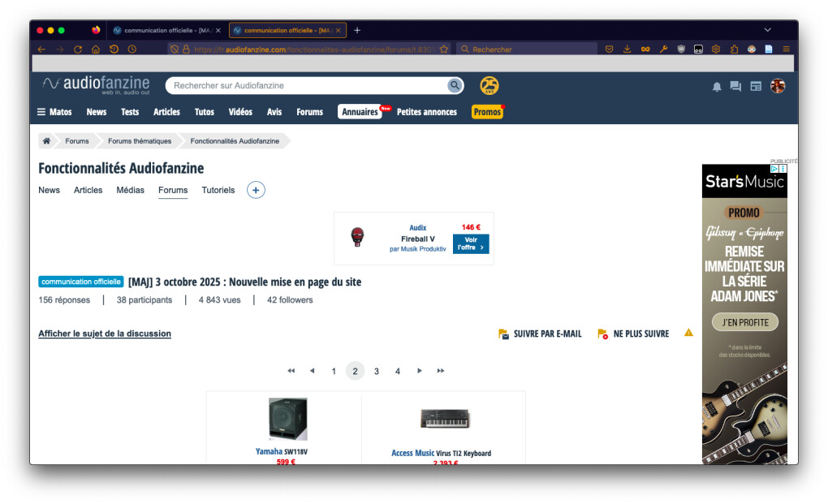
Task: Click the Forums thématiques breadcrumb
Action: [140, 141]
